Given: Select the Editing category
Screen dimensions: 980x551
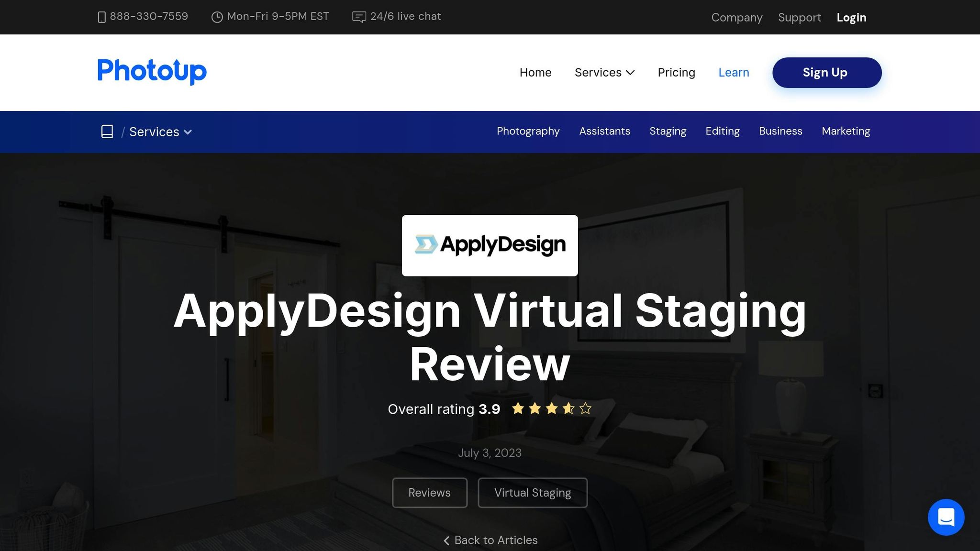Looking at the screenshot, I should click(722, 131).
